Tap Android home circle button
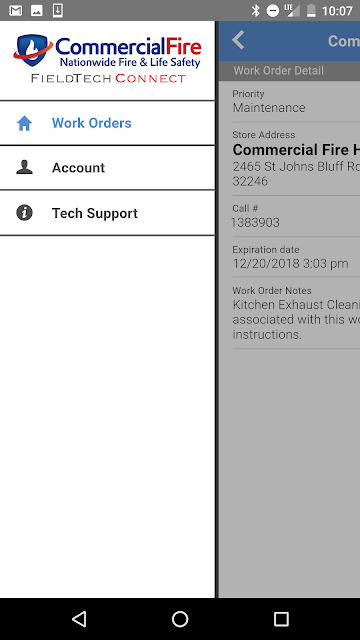This screenshot has width=360, height=640. click(180, 619)
